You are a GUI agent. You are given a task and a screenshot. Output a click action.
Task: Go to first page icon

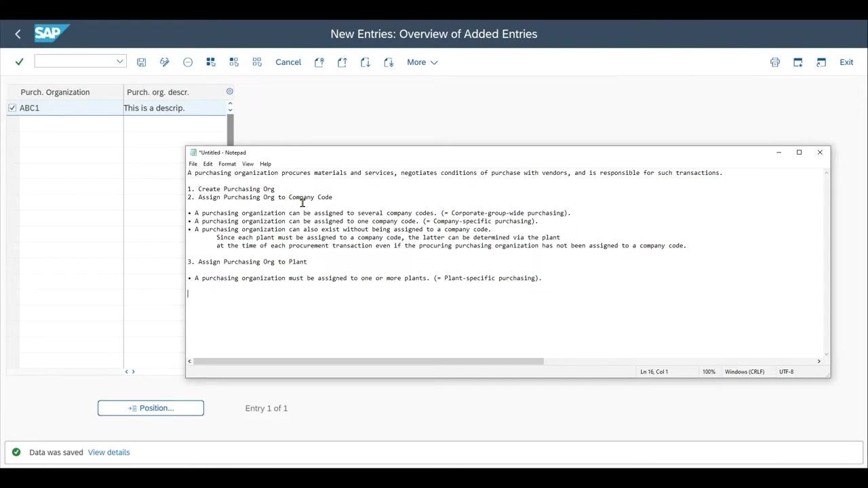319,62
